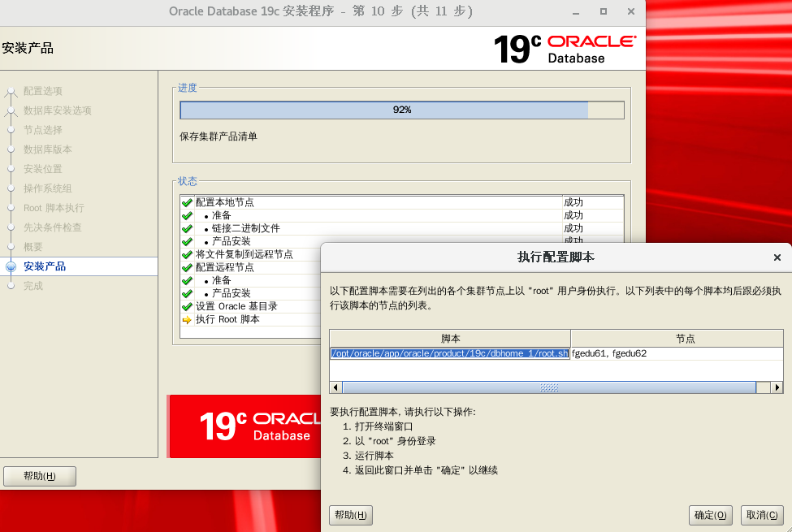
Task: Click green checkmark beside 设置 Oracle 基目录
Action: click(187, 307)
